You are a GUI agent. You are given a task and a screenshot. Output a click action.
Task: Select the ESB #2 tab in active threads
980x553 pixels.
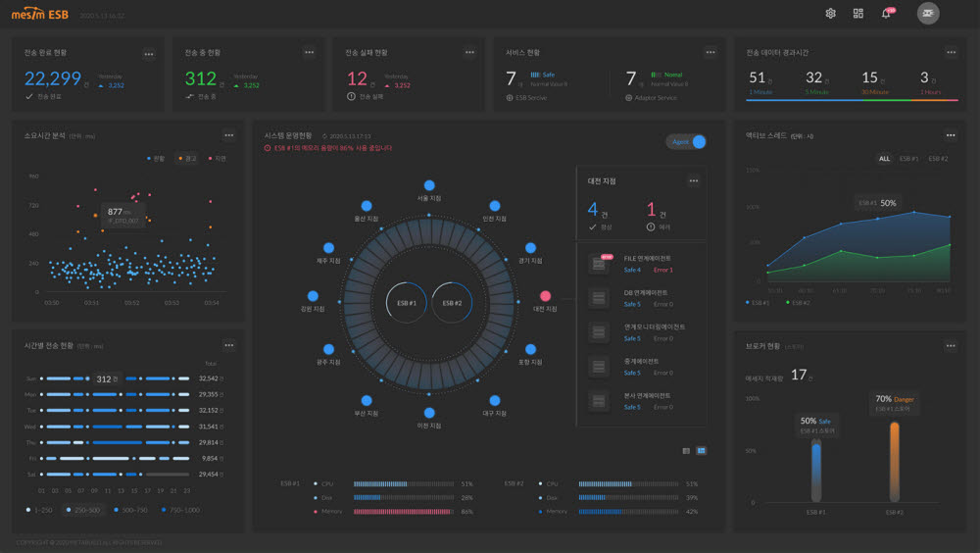(x=938, y=159)
